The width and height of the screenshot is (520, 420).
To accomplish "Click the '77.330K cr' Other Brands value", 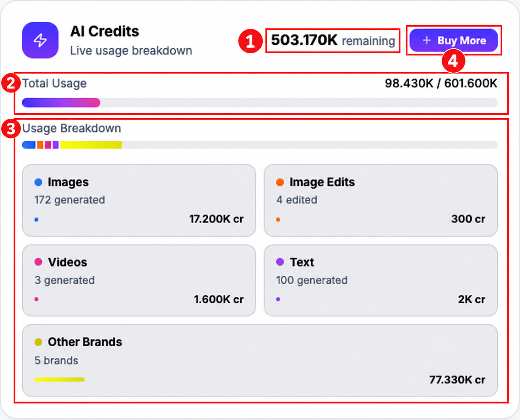I will (x=457, y=380).
